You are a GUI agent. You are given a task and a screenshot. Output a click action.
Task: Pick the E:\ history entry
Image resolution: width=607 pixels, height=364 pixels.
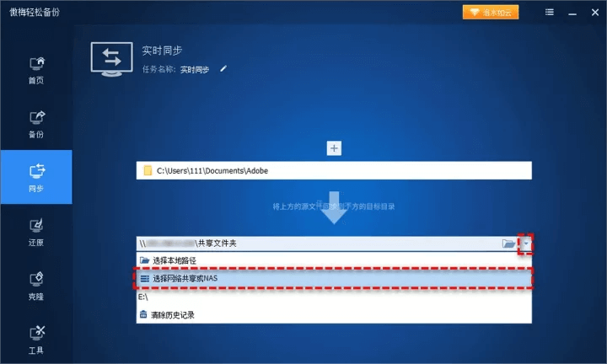click(x=334, y=297)
